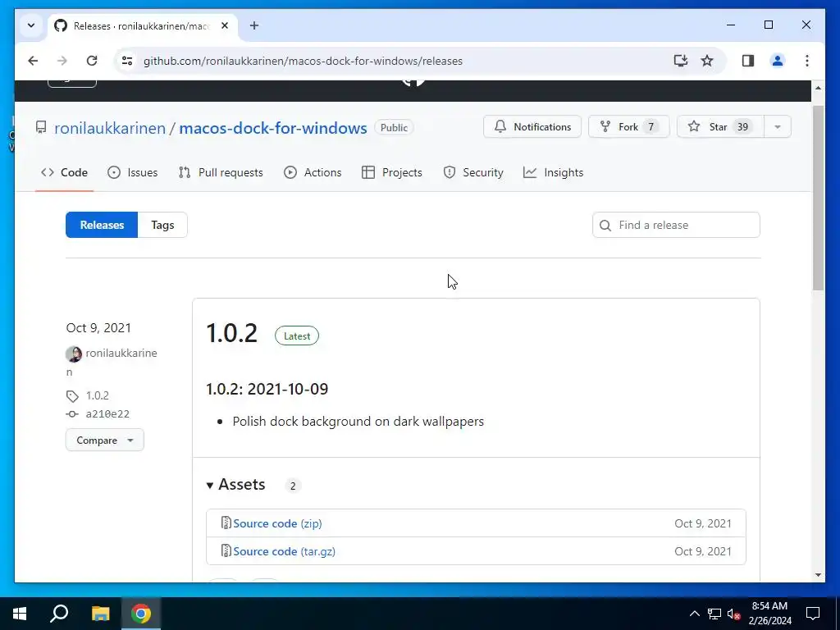Open the Pull requests tab
This screenshot has width=840, height=630.
point(221,172)
